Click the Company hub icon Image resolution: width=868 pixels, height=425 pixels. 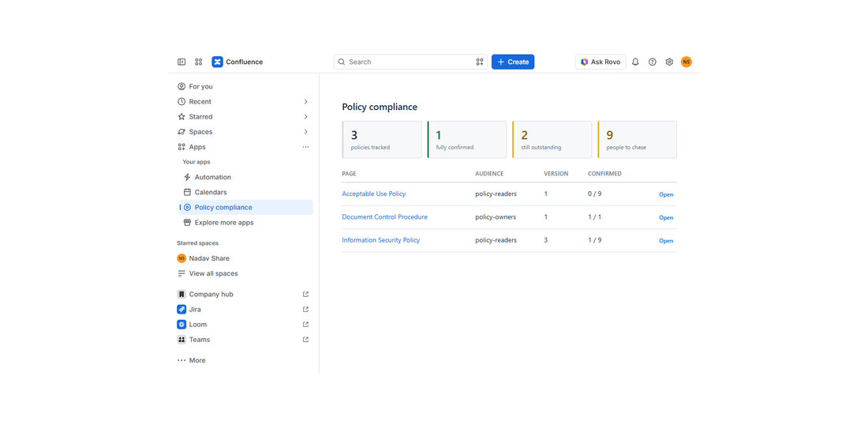[x=181, y=294]
